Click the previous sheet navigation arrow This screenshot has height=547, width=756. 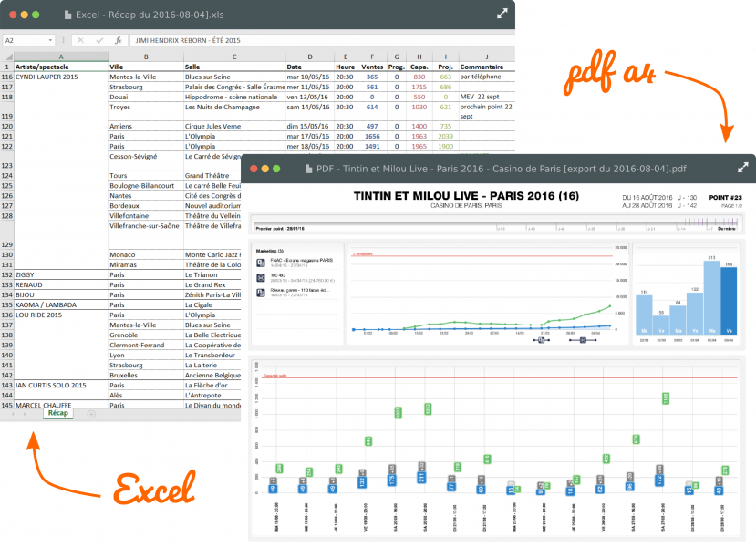(12, 414)
